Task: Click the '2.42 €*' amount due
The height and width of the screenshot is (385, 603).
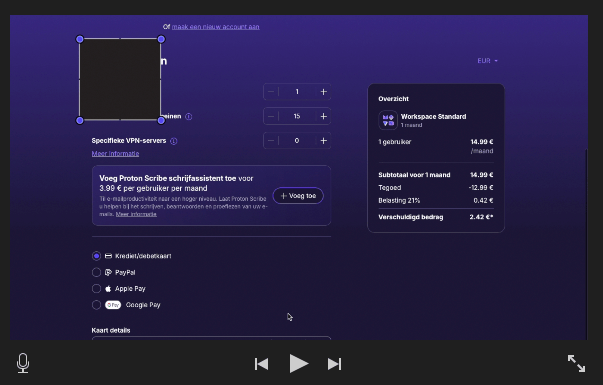Action: click(481, 217)
